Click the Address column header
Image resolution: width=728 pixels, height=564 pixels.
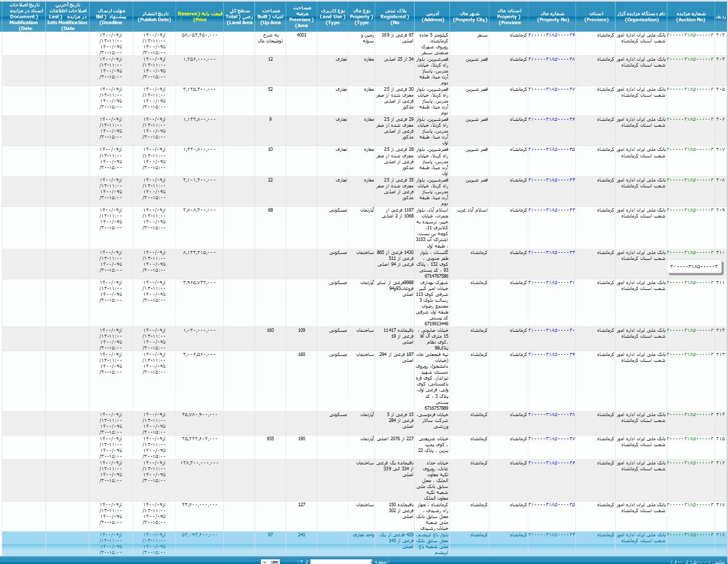point(433,17)
